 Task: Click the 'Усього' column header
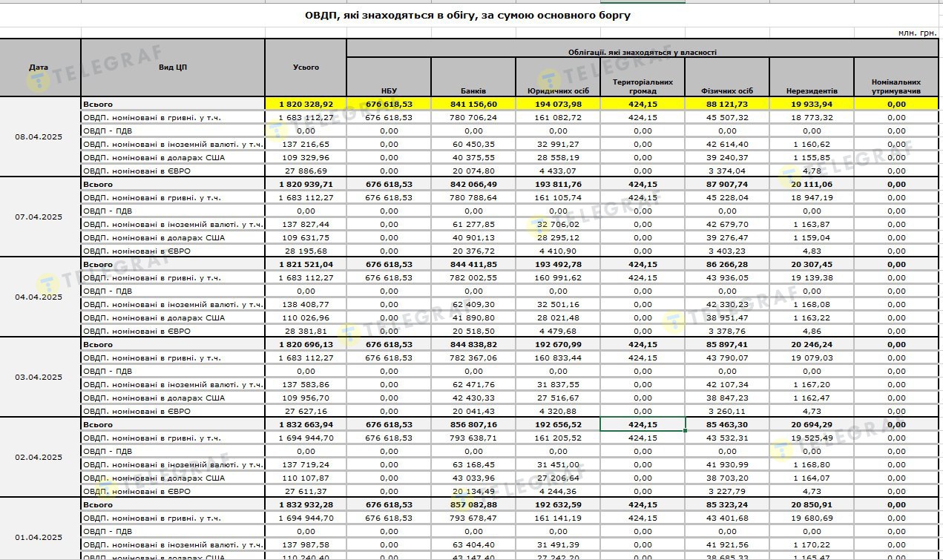pos(306,67)
